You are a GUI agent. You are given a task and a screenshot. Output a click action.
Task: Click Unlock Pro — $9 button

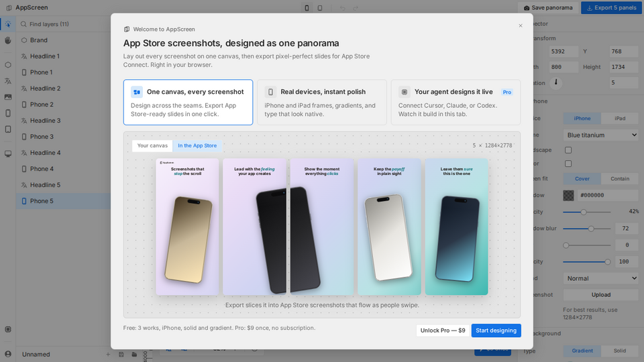443,330
